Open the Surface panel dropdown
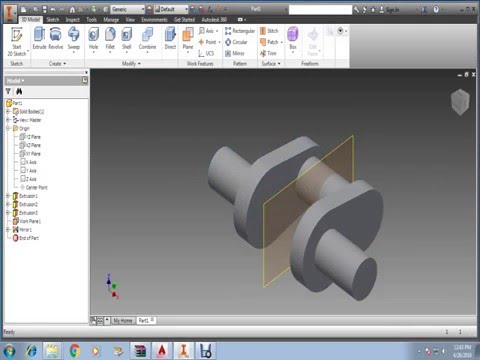480x360 pixels. pos(271,63)
